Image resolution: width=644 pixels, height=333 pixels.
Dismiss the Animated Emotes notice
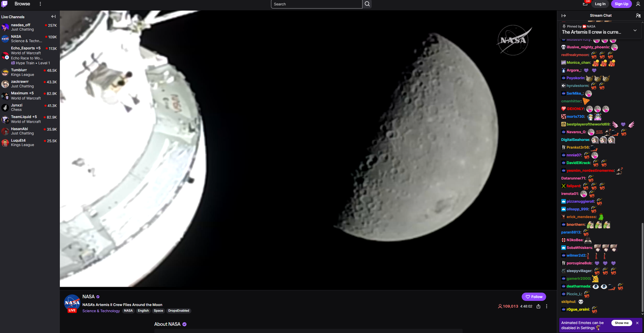637,323
